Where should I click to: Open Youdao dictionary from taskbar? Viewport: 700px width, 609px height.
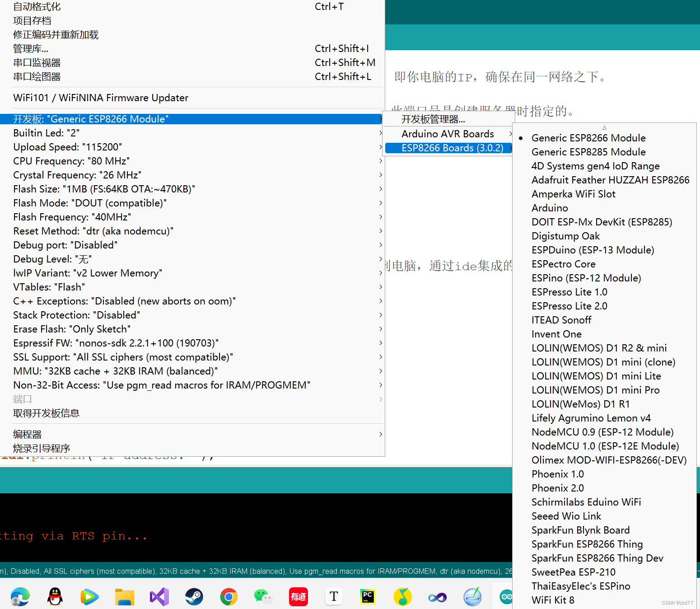tap(298, 597)
